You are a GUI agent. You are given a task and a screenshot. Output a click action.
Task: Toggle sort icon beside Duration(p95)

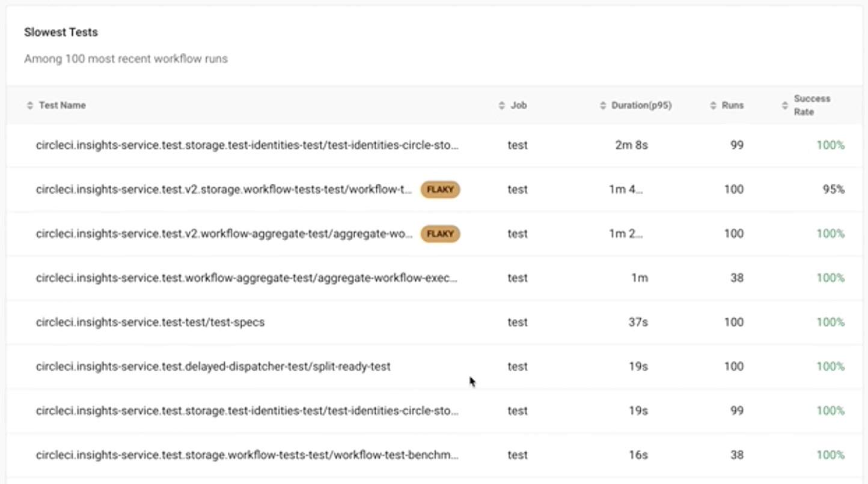603,106
